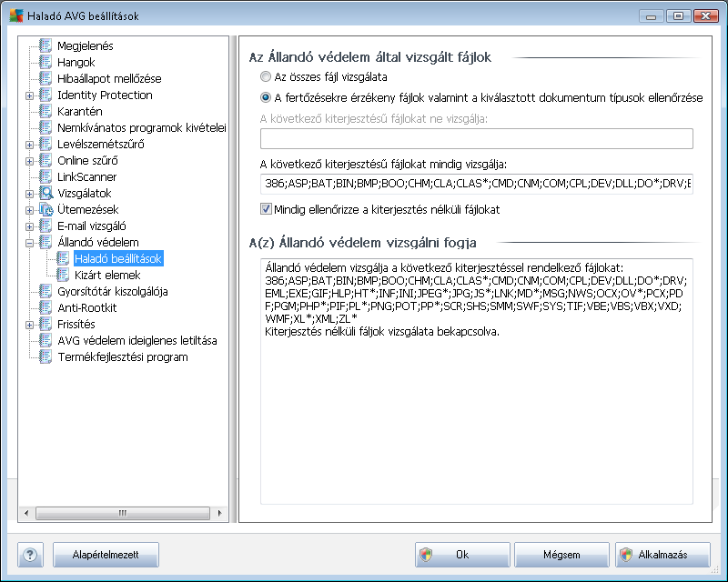
Task: Select Termékfejlesztési program tree item
Action: [123, 356]
